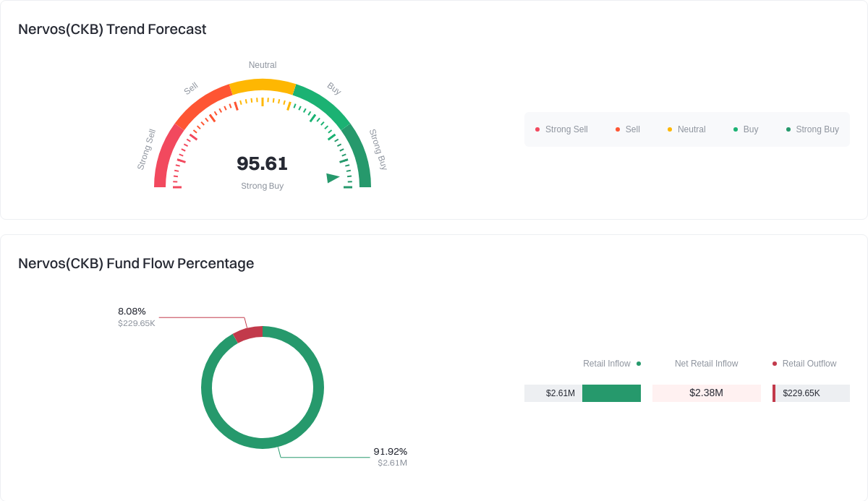Viewport: 868px width, 501px height.
Task: Click the 95.61 gauge score value
Action: (262, 164)
